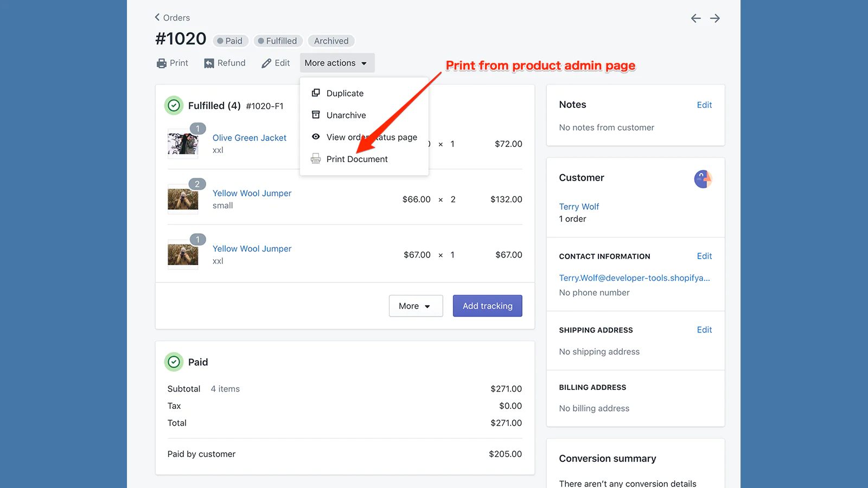Click the Print button
Viewport: 868px width, 488px height.
point(173,63)
